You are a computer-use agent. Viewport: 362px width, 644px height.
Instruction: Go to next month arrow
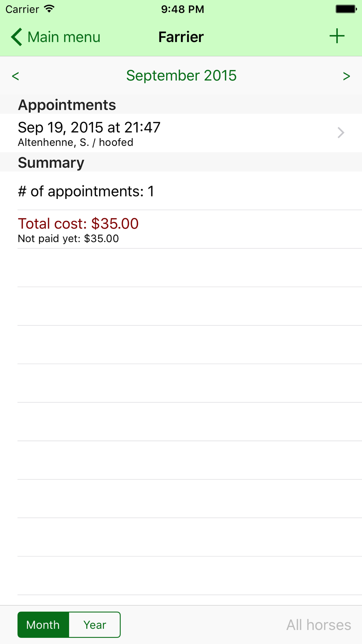tap(346, 76)
